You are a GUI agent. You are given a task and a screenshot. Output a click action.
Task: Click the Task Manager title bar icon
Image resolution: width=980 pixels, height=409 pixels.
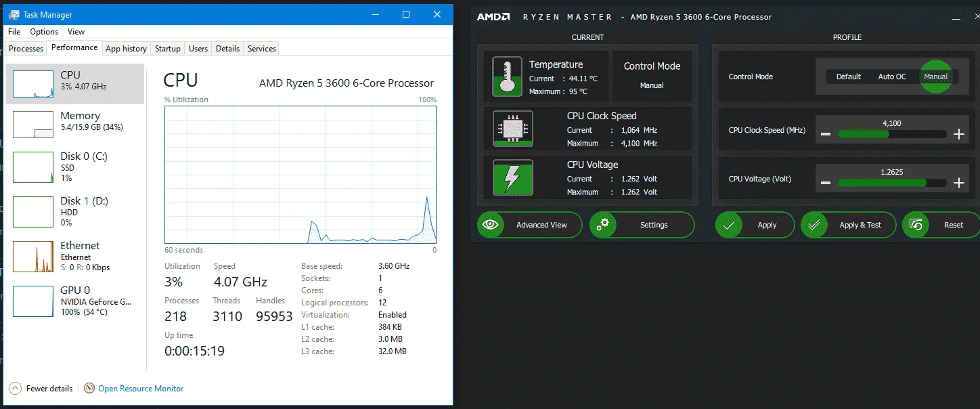[14, 14]
